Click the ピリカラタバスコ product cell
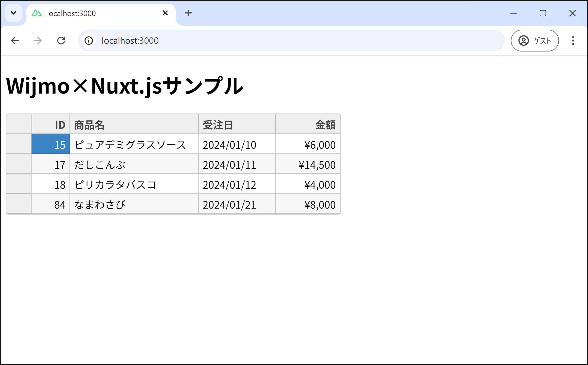 pyautogui.click(x=134, y=184)
